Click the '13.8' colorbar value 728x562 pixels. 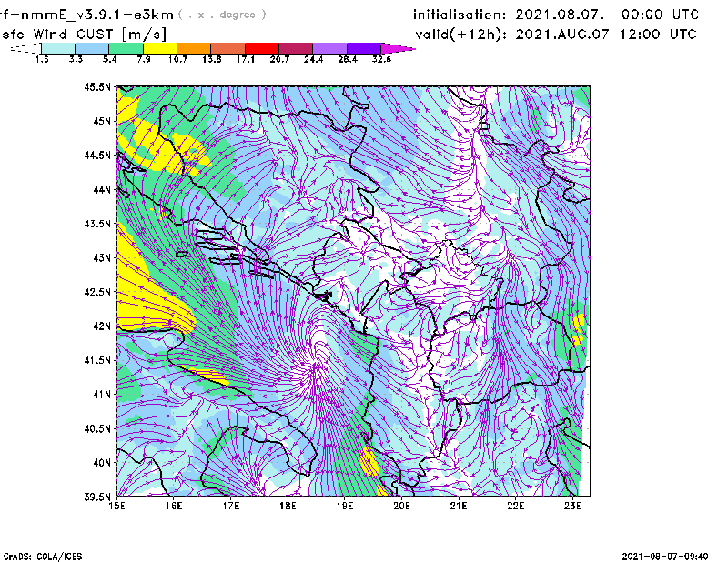[x=212, y=59]
